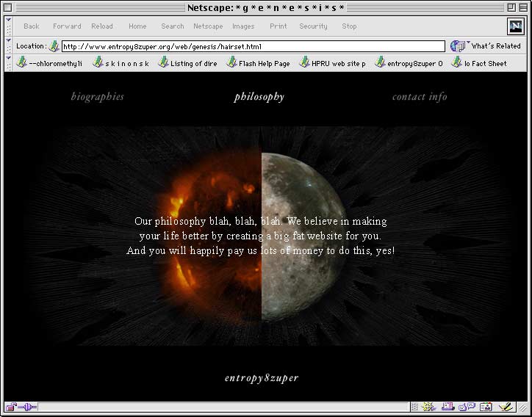Open the Mail inbox component icon
This screenshot has width=532, height=417.
click(x=448, y=407)
